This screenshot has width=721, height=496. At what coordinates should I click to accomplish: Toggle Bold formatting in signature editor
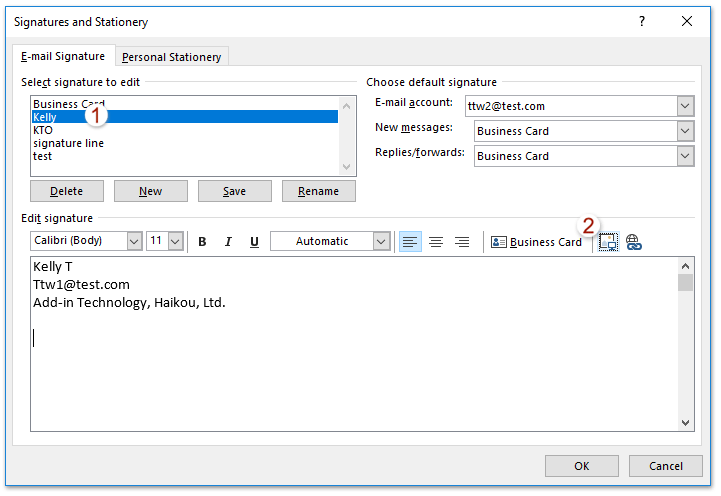pos(202,242)
